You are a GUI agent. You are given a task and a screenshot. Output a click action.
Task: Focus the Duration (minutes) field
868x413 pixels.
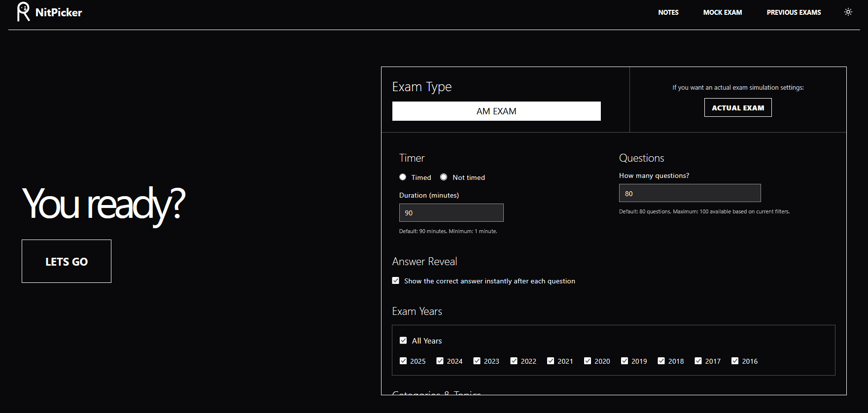tap(451, 213)
